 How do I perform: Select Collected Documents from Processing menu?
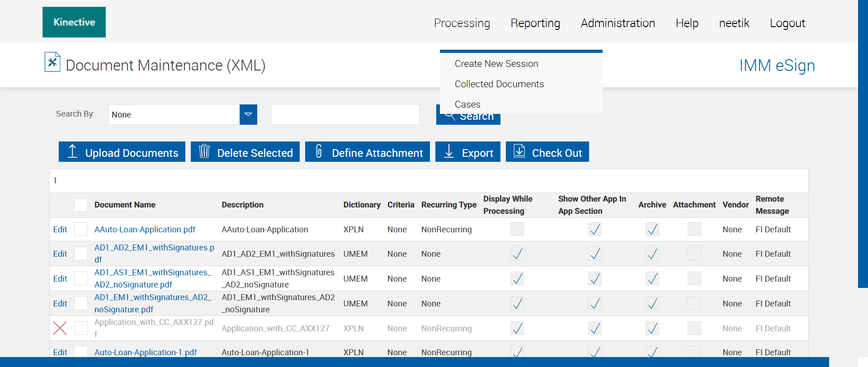tap(499, 84)
